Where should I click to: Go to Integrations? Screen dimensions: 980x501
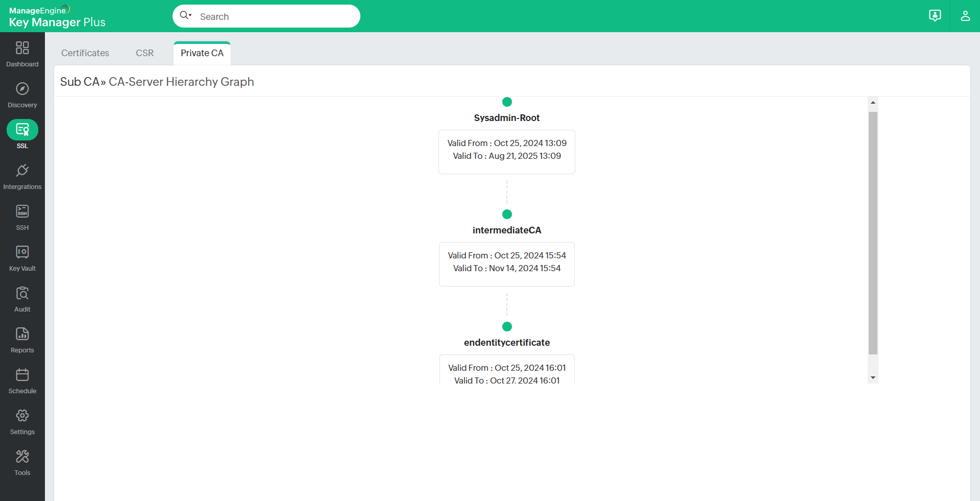click(x=22, y=176)
